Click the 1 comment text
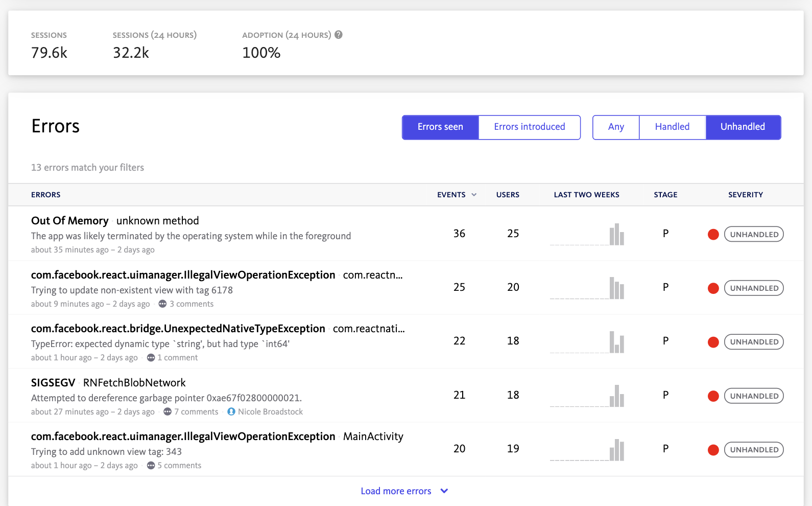Screen dimensions: 812x506 [x=177, y=358]
